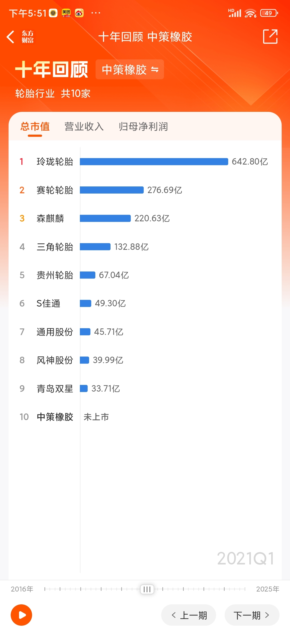
Task: Switch to the 归母净利润 tab
Action: pos(143,127)
